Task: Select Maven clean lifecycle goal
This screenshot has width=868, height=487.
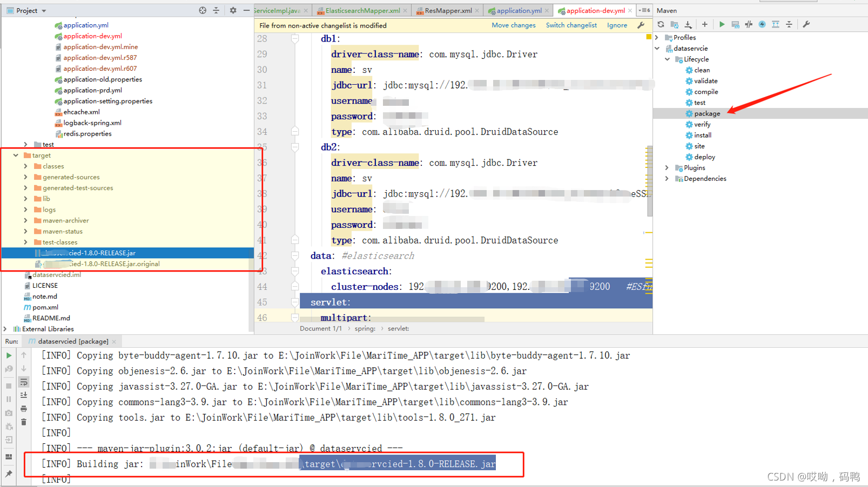Action: (x=702, y=70)
